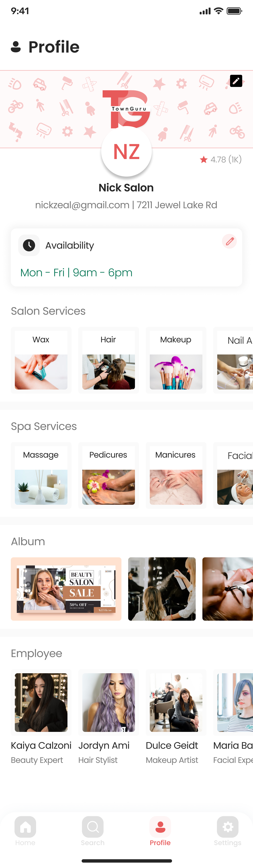Viewport: 253px width, 868px height.
Task: Click the NZ avatar circle
Action: coord(126,151)
